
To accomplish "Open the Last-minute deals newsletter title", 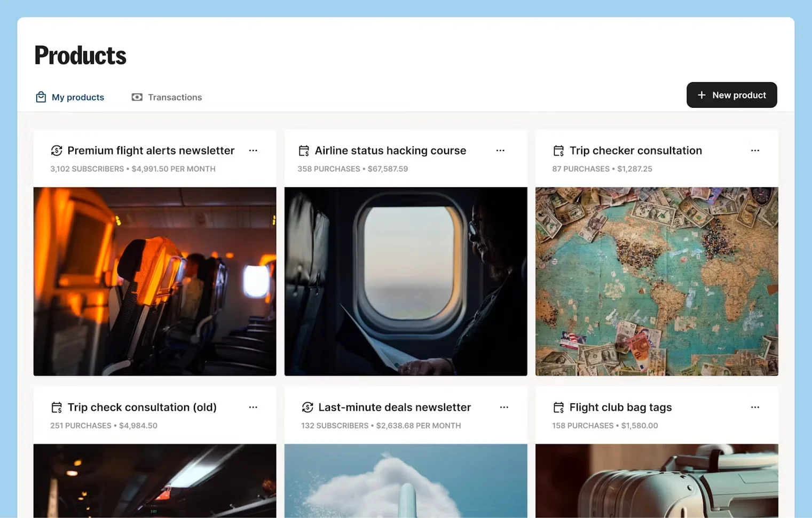I will [x=395, y=407].
